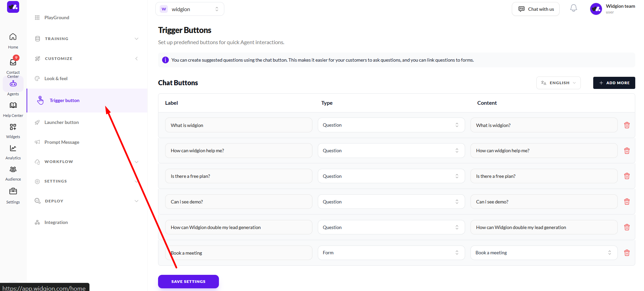Screen dimensions: 644x291
Task: Open Help Center from sidebar
Action: [x=13, y=106]
